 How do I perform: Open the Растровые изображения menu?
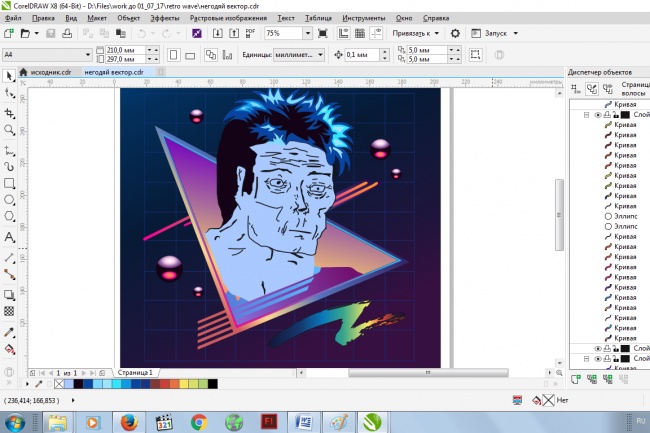point(228,18)
